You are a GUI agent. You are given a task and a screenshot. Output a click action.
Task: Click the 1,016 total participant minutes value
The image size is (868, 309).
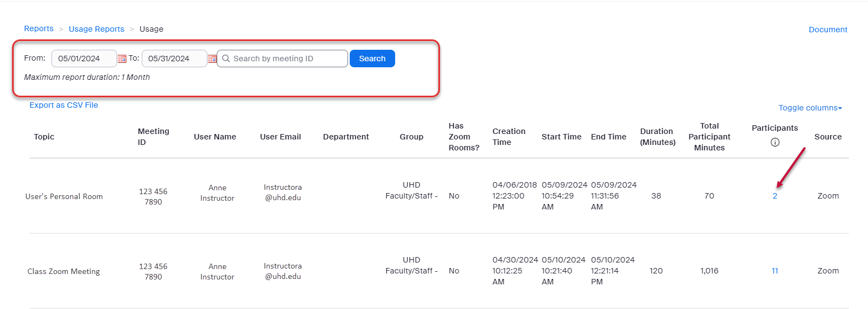coord(709,271)
